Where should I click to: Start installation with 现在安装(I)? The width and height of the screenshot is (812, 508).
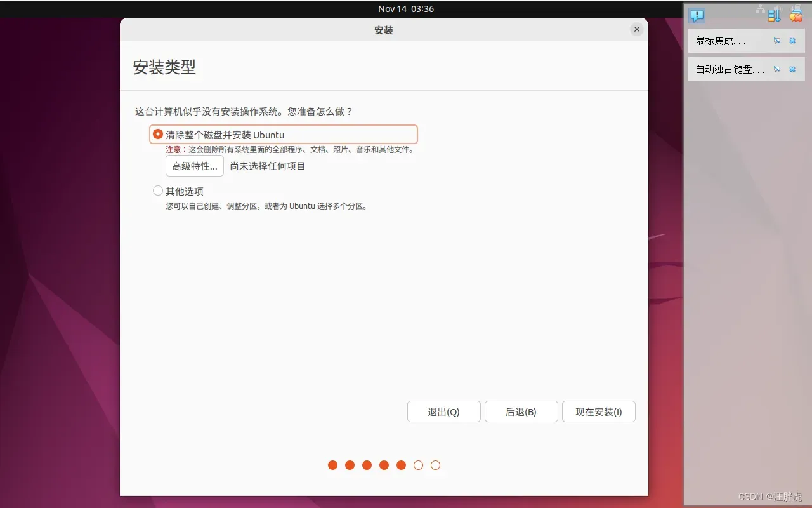(x=598, y=411)
